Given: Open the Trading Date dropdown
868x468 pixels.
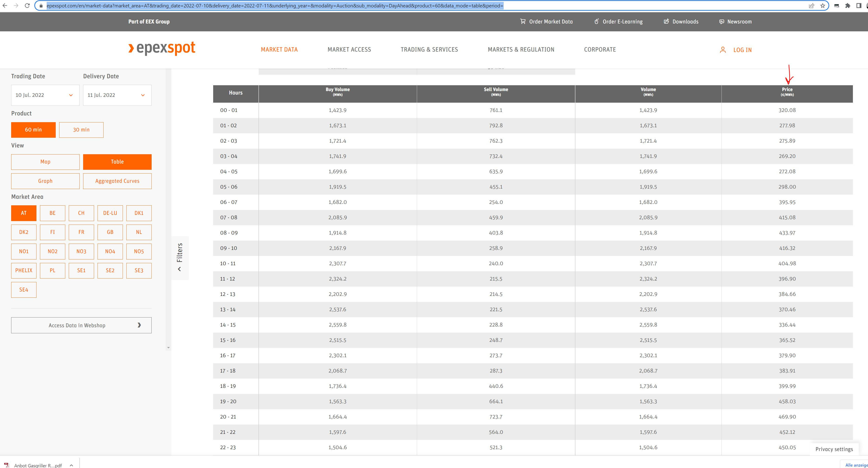Looking at the screenshot, I should point(45,95).
